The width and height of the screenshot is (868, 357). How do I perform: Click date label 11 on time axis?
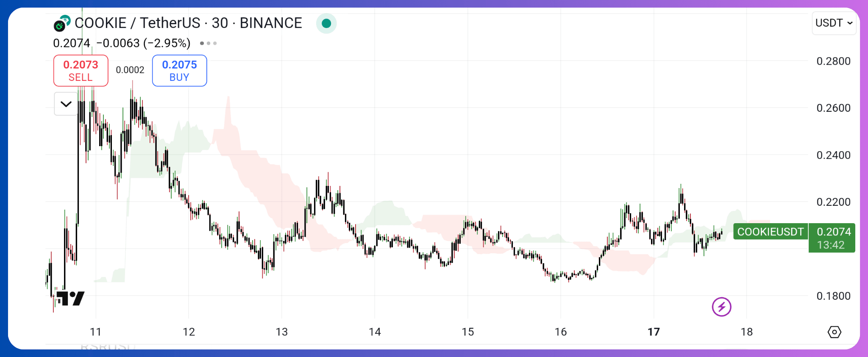[x=96, y=332]
